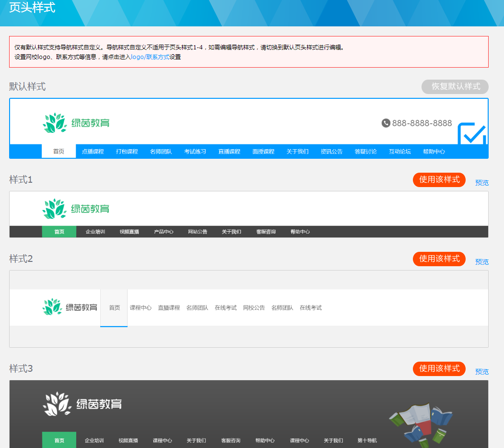
Task: Click the 绿茵教育 logo in default style
Action: click(x=76, y=123)
